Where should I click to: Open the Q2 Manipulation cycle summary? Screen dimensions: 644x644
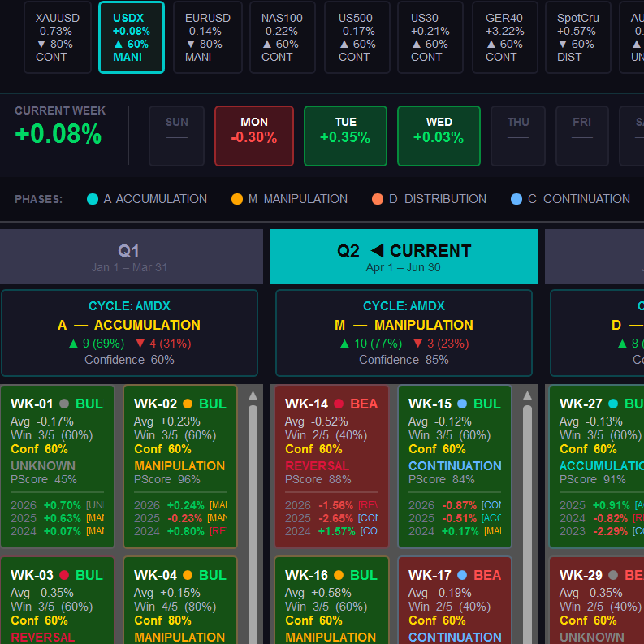(x=404, y=333)
